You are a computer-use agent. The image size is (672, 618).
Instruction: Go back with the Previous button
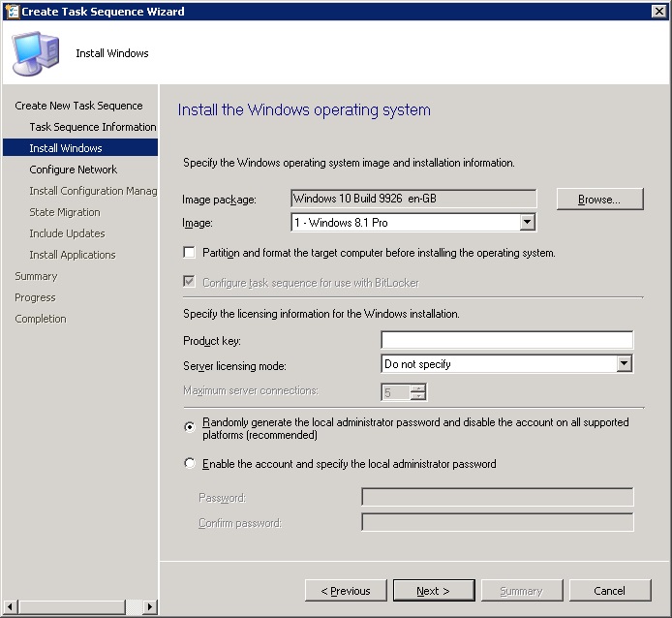tap(347, 591)
